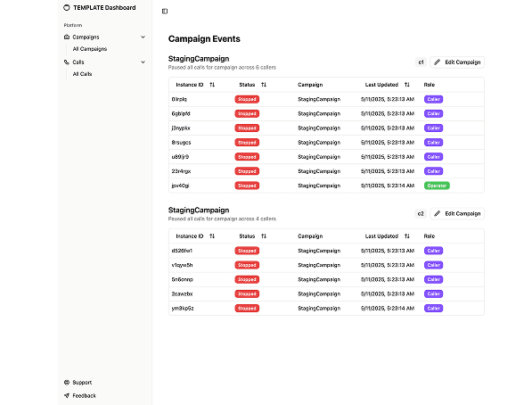
Task: Click the c1 campaign badge
Action: tap(421, 62)
